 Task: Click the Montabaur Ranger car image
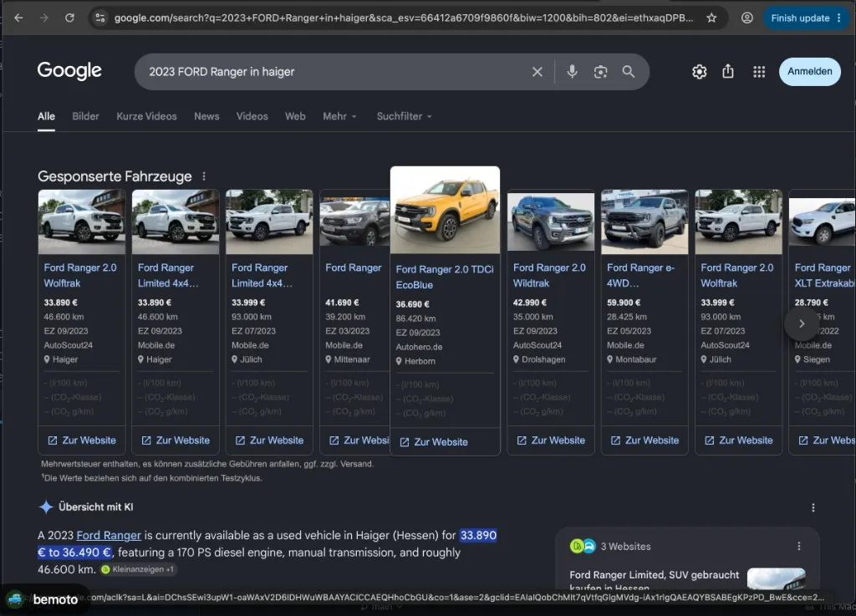645,221
